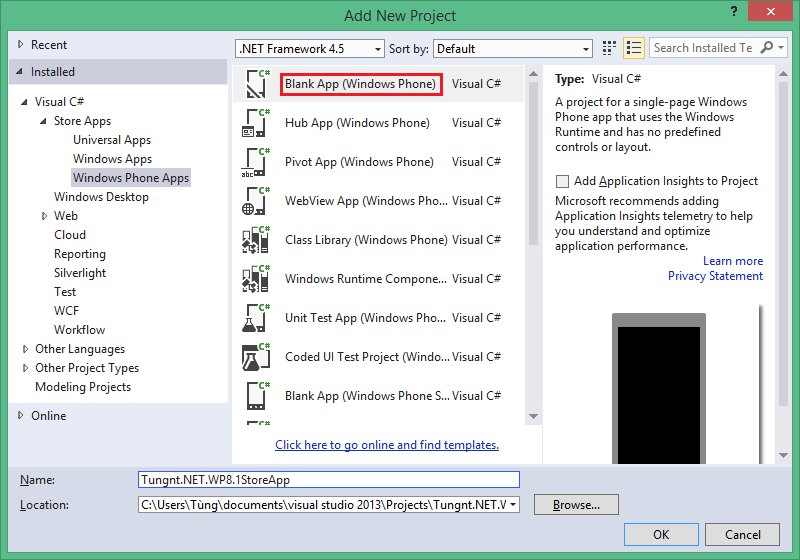
Task: Expand the Web node
Action: coord(44,216)
